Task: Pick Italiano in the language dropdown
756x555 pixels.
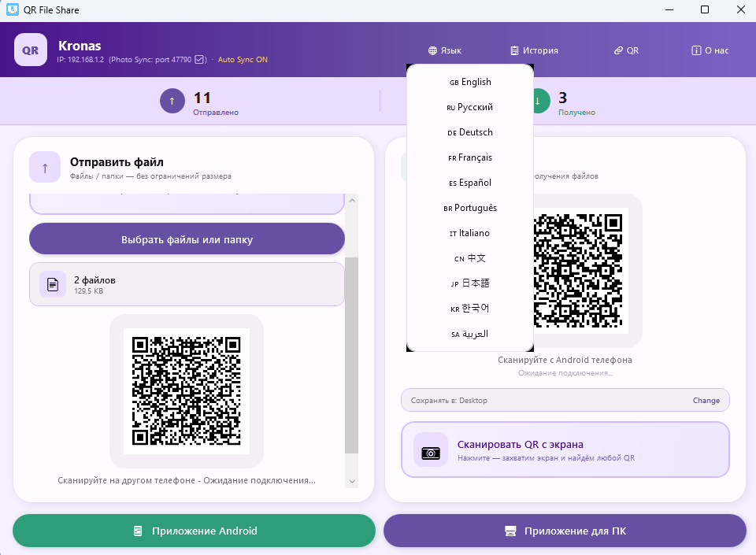Action: pos(470,233)
